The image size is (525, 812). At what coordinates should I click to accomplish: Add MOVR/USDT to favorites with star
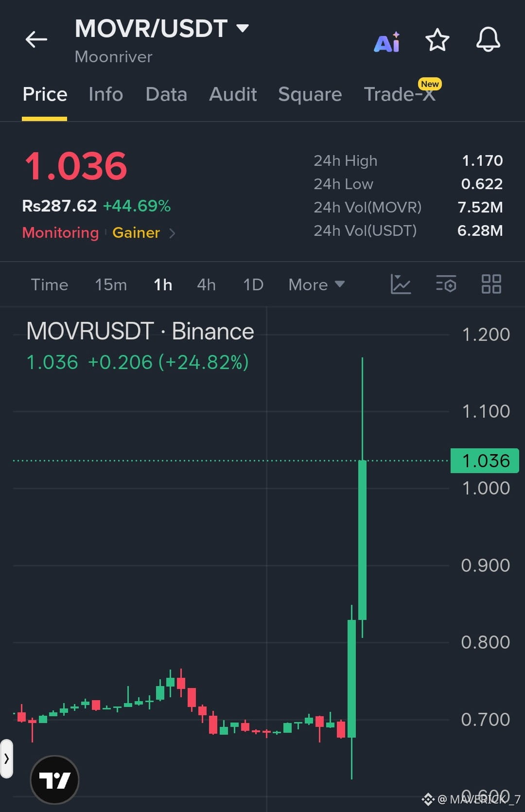(x=437, y=39)
